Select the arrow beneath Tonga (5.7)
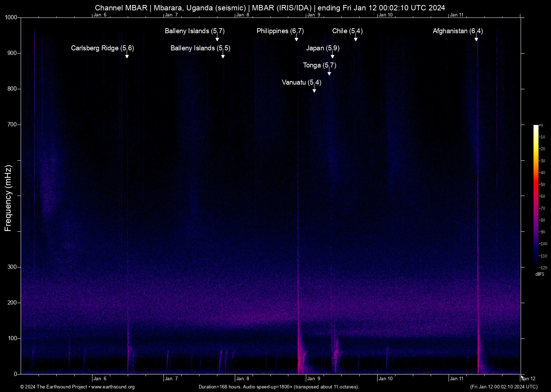 pyautogui.click(x=329, y=72)
